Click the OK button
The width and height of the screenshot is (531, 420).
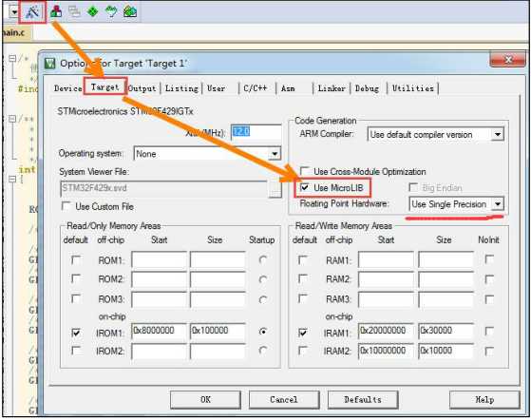pos(205,400)
